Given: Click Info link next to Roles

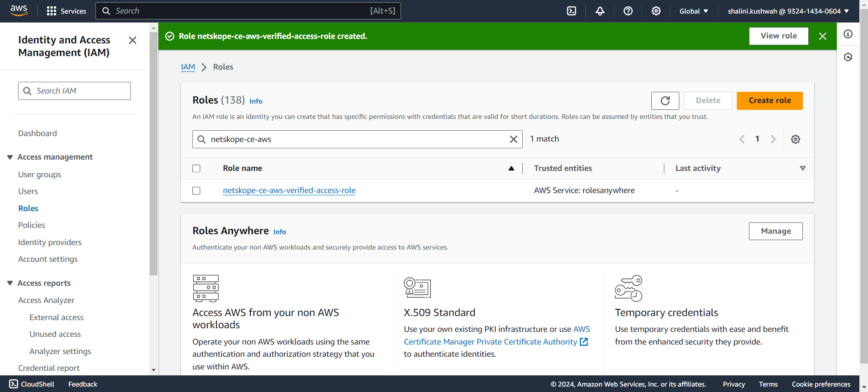Looking at the screenshot, I should pyautogui.click(x=256, y=101).
